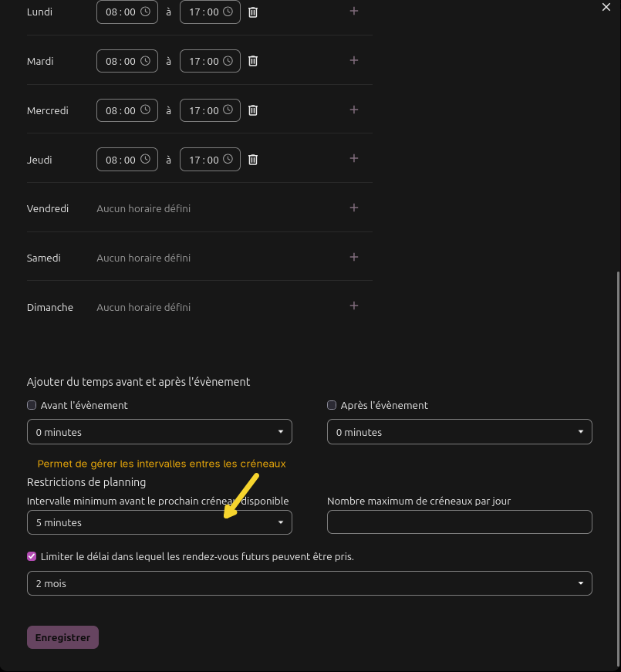Enable the "Après l'évènement" checkbox
The height and width of the screenshot is (672, 621).
332,405
